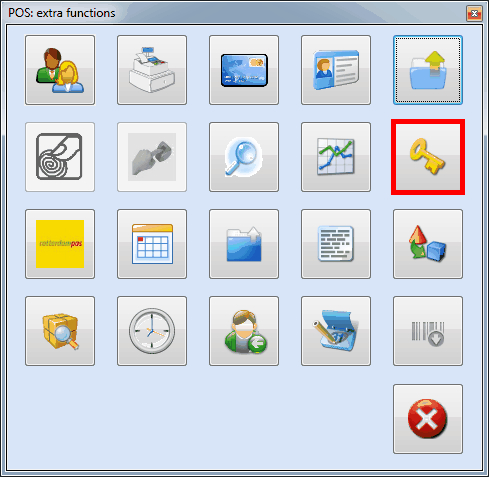The height and width of the screenshot is (477, 489).
Task: Click the barcode with down arrow icon
Action: coord(428,331)
